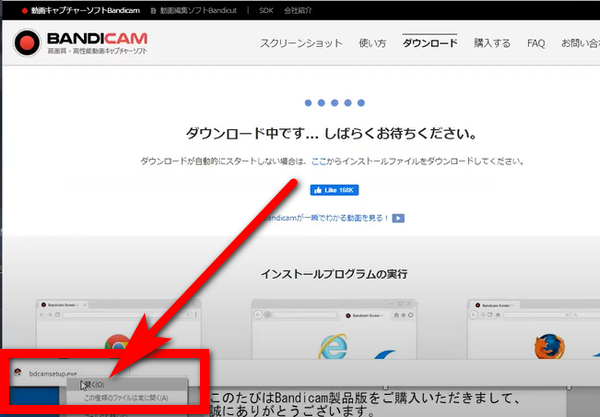Open the 使い方 nav item

[x=372, y=43]
